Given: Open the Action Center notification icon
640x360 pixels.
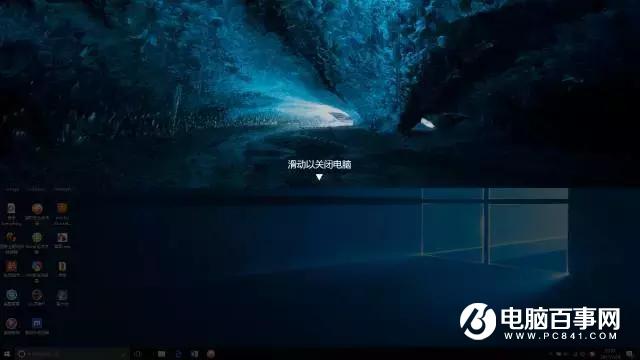Looking at the screenshot, I should coord(629,354).
